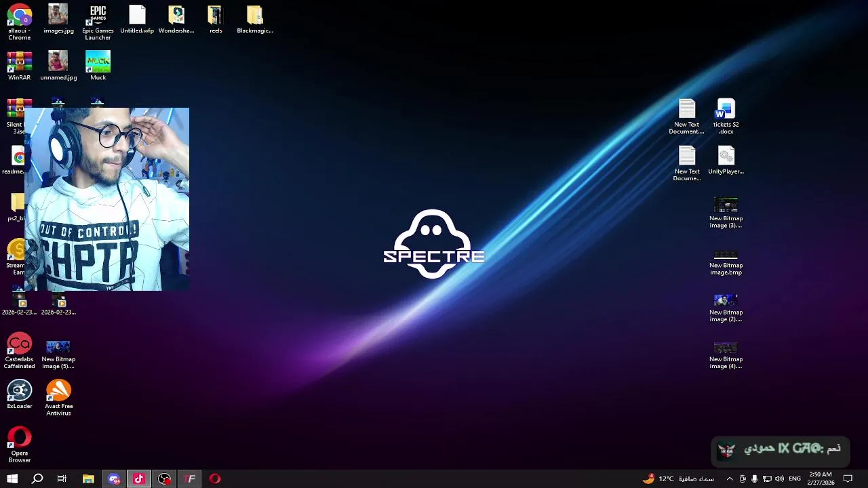Expand hidden system tray icons chevron

(x=730, y=479)
